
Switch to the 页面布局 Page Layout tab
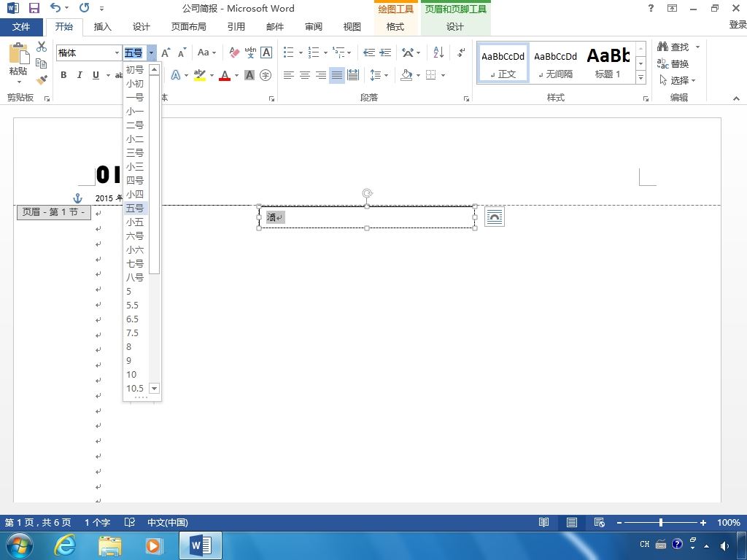189,27
